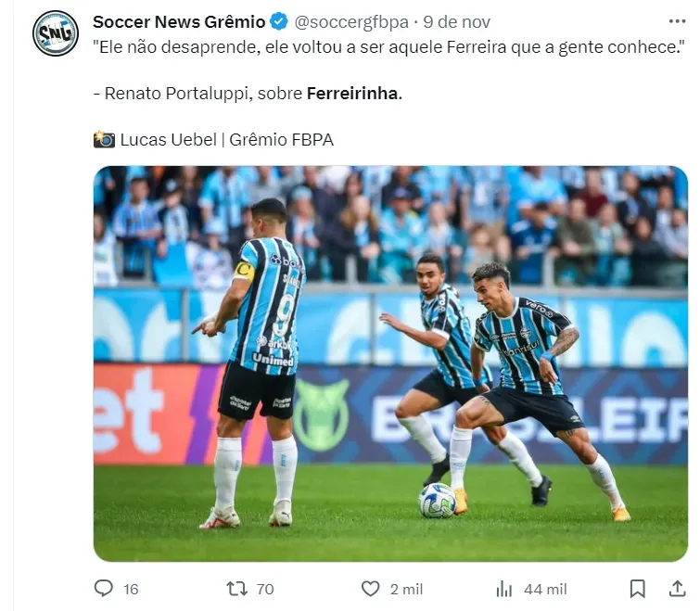
Task: Click the 9 de nov timestamp
Action: tap(457, 22)
